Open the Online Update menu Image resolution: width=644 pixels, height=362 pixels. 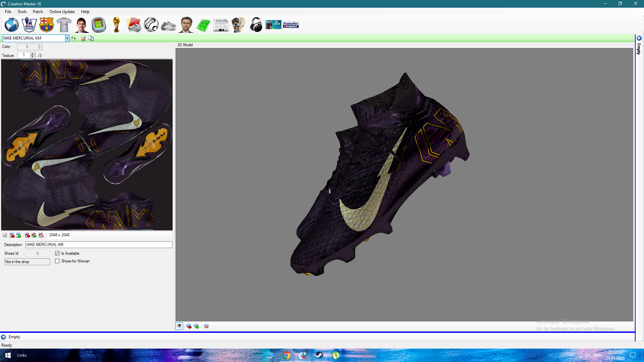tap(62, 12)
